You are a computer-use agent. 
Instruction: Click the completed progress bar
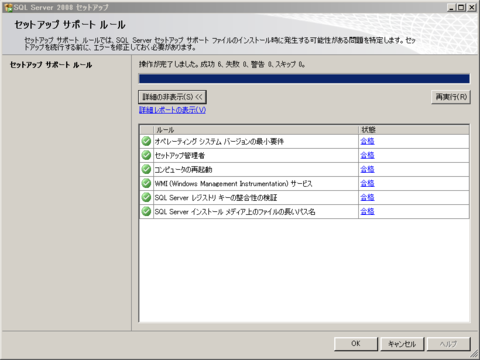tap(304, 79)
